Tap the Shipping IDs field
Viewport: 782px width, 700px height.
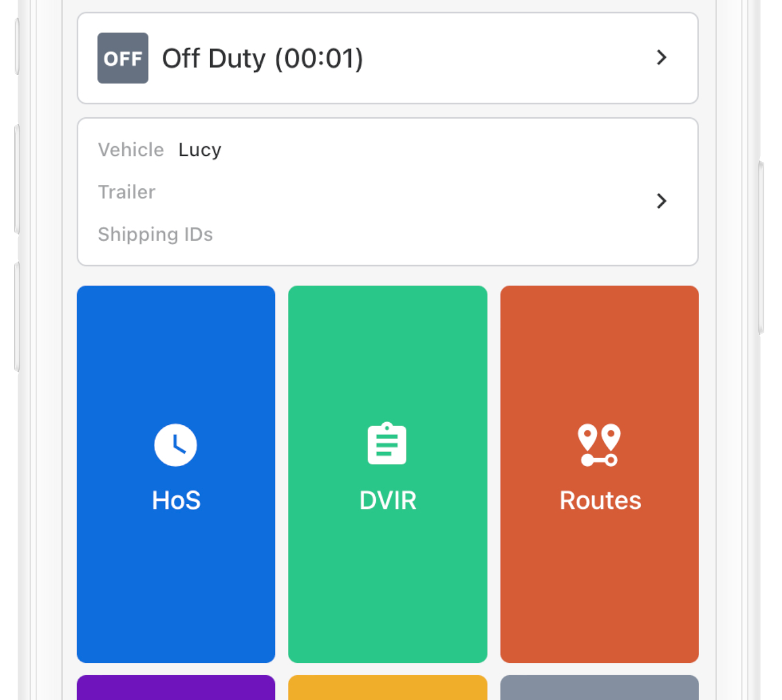pos(155,234)
